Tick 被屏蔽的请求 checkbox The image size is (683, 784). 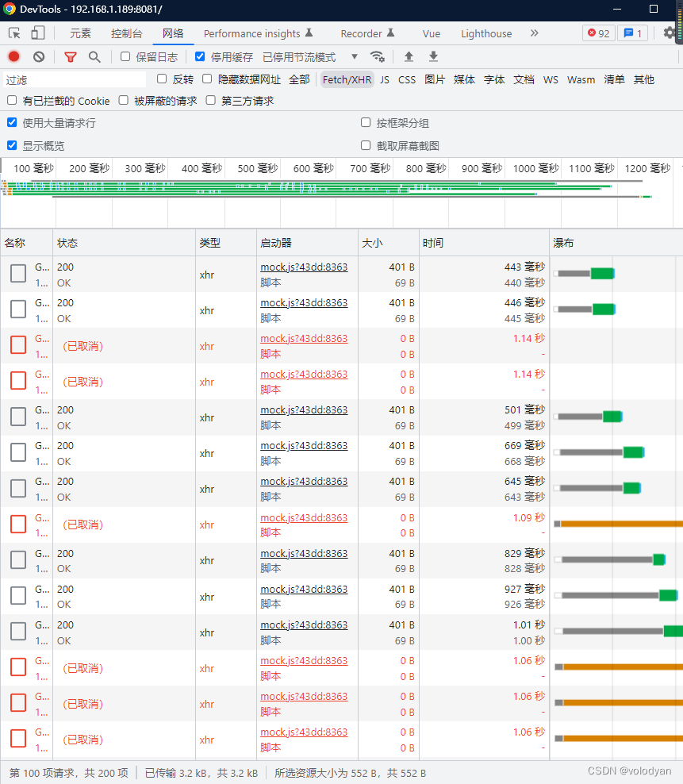pos(124,101)
